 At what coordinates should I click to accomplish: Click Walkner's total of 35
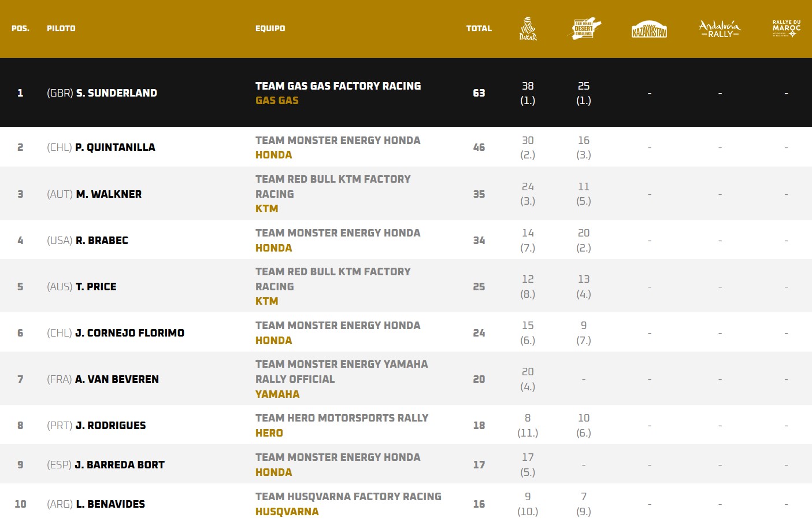click(479, 194)
